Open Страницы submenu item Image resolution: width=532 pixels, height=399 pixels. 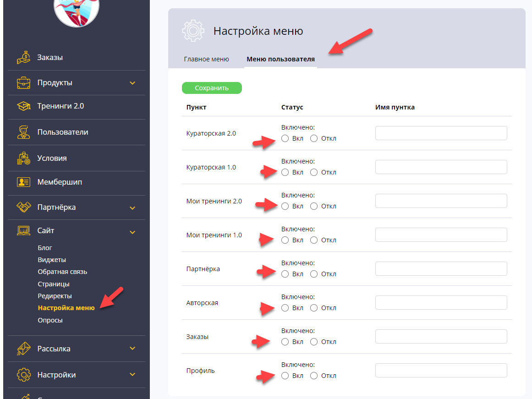(54, 284)
